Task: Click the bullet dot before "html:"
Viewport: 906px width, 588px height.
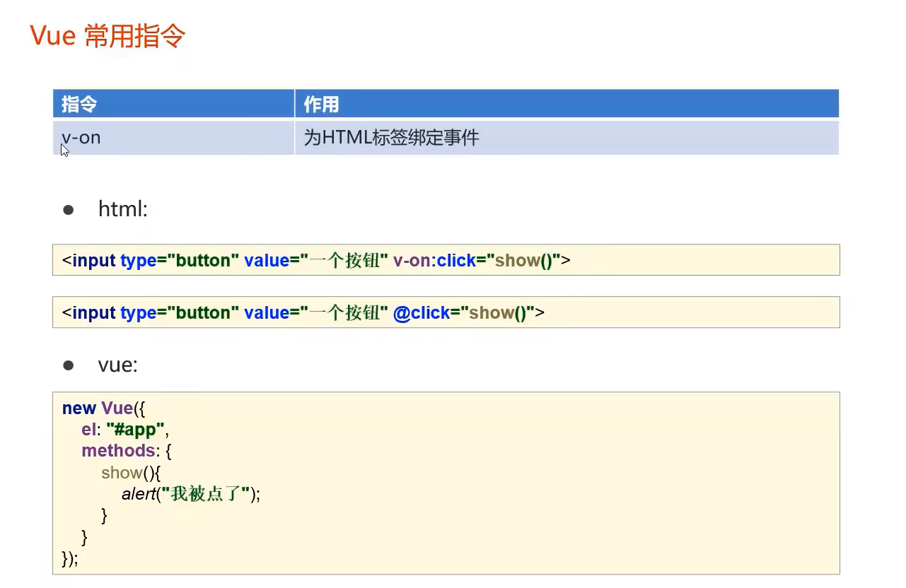Action: click(x=69, y=209)
